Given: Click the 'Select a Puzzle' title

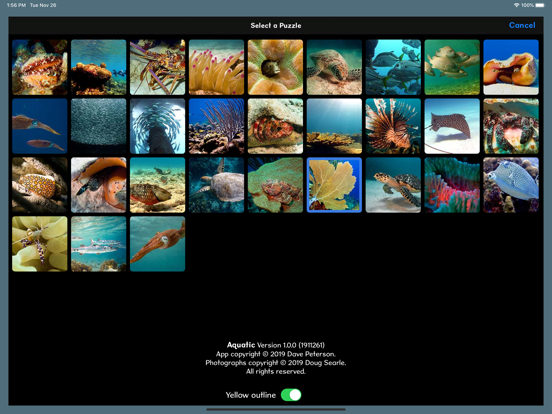Looking at the screenshot, I should pyautogui.click(x=276, y=25).
